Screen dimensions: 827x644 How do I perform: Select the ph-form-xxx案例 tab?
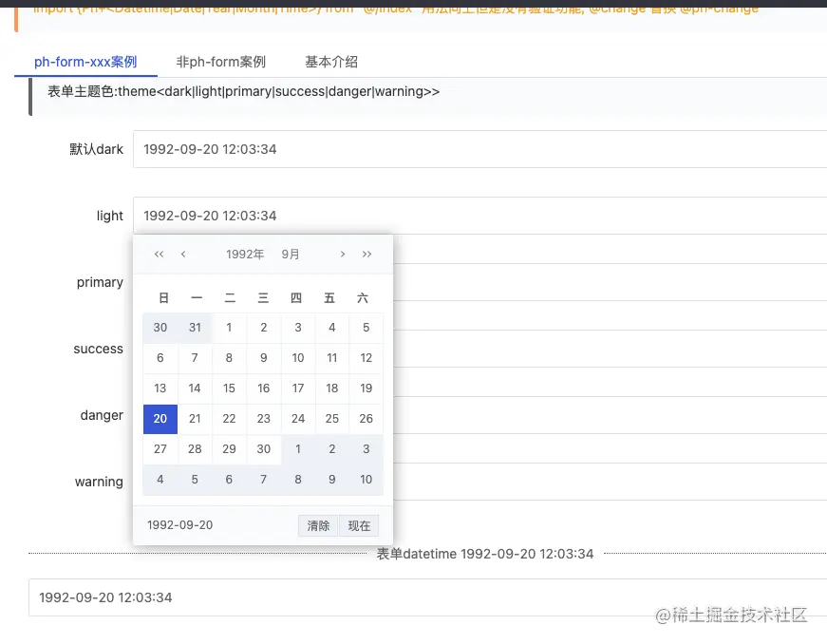click(86, 61)
